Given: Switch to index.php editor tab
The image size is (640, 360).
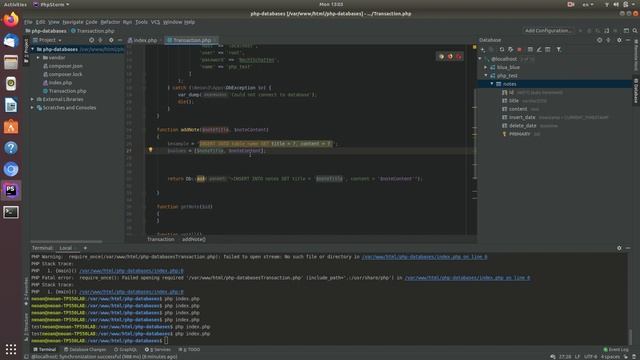Looking at the screenshot, I should (142, 40).
